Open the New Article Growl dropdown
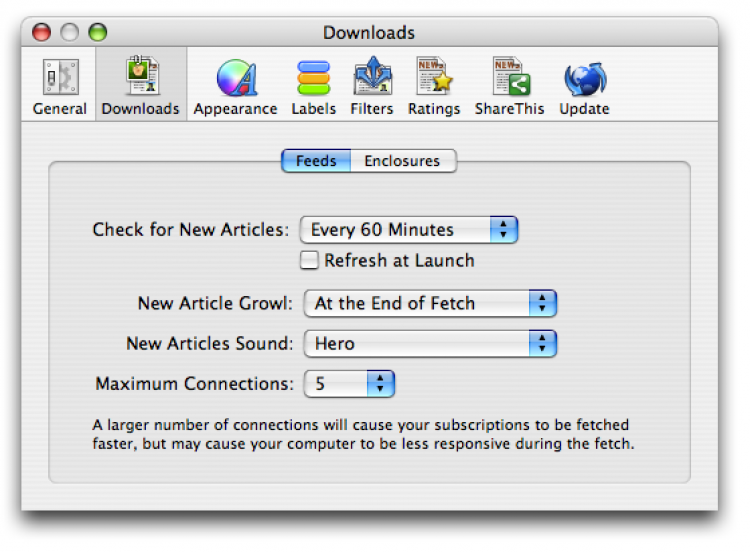 click(x=430, y=303)
